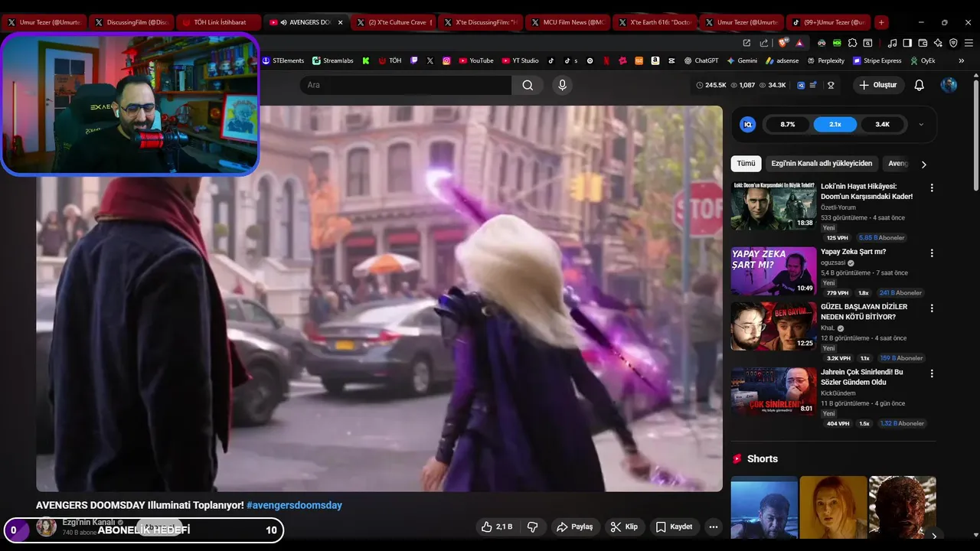Open the Streamlabs bookmark
This screenshot has width=980, height=551.
[x=332, y=60]
